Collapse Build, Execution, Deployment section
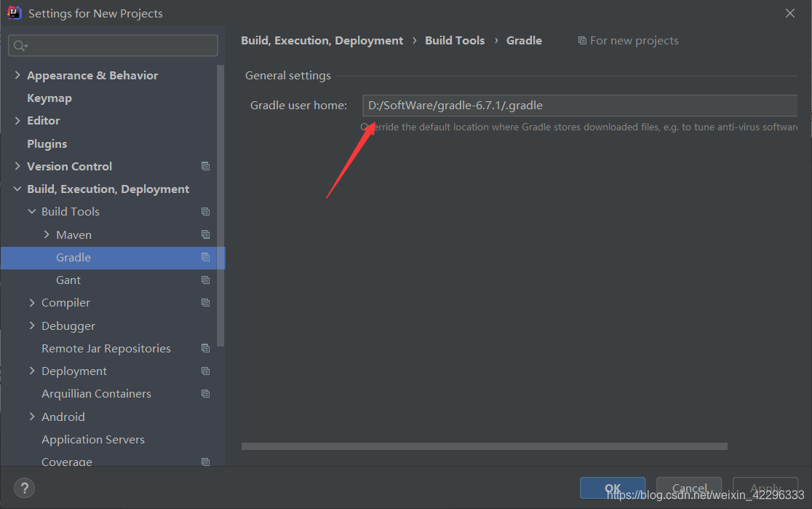Screen dimensions: 812x509 tap(17, 189)
